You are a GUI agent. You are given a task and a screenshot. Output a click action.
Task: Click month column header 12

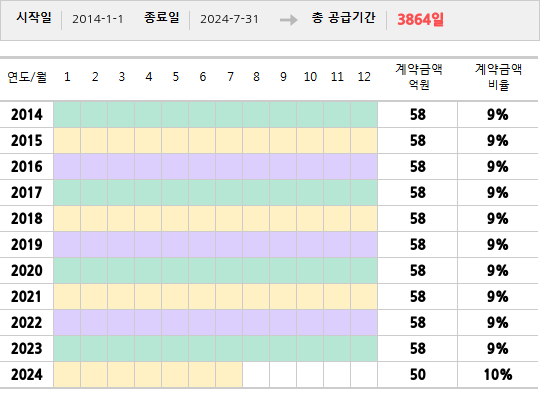[364, 77]
